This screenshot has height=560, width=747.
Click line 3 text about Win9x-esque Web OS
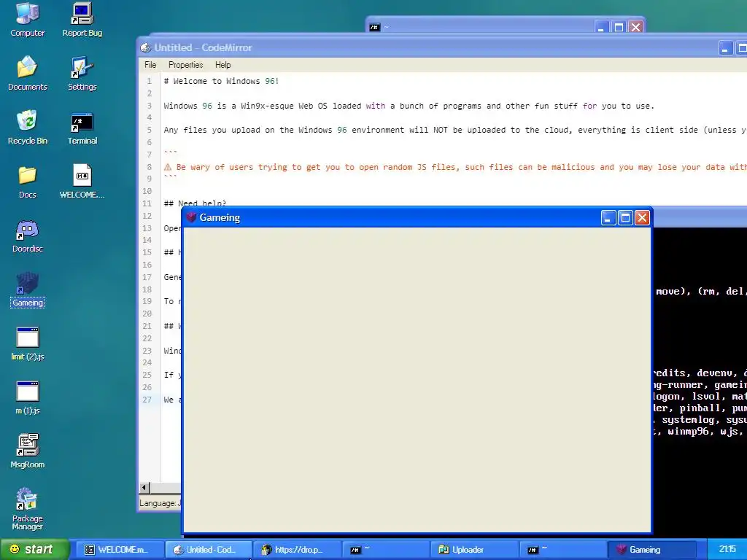(x=409, y=106)
